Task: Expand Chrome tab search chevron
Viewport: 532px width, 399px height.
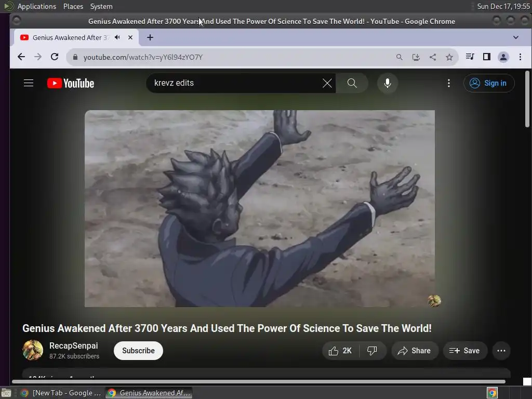Action: pyautogui.click(x=516, y=37)
